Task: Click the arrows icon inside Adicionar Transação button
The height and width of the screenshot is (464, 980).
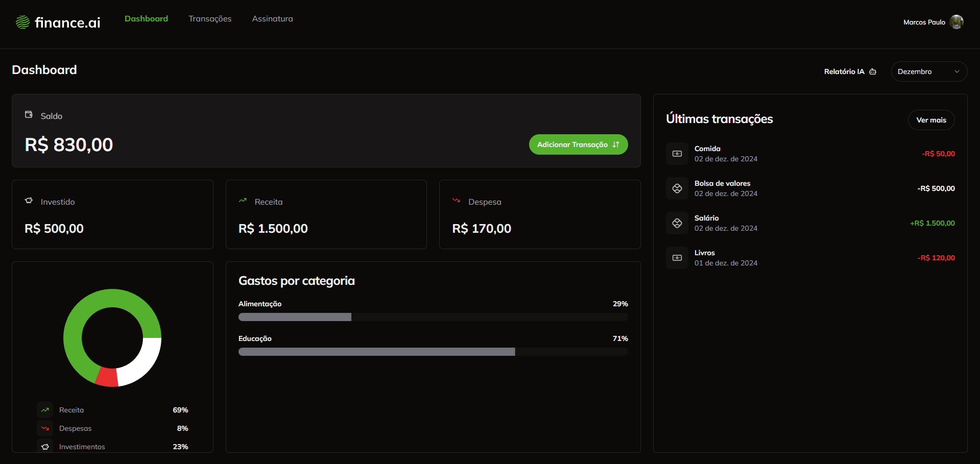Action: pos(616,144)
